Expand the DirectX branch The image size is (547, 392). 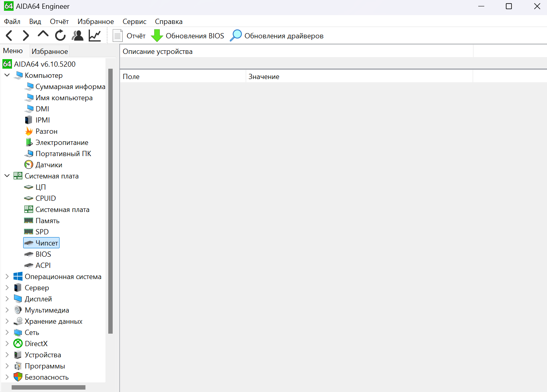click(7, 343)
